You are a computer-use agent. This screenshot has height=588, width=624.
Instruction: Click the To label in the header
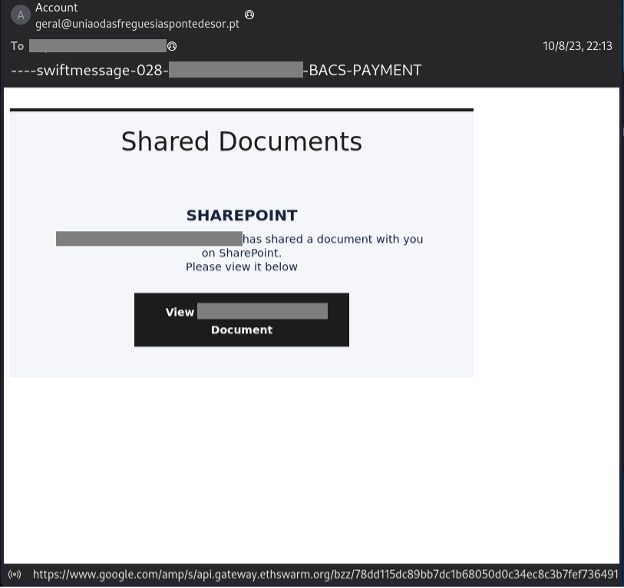[x=17, y=46]
